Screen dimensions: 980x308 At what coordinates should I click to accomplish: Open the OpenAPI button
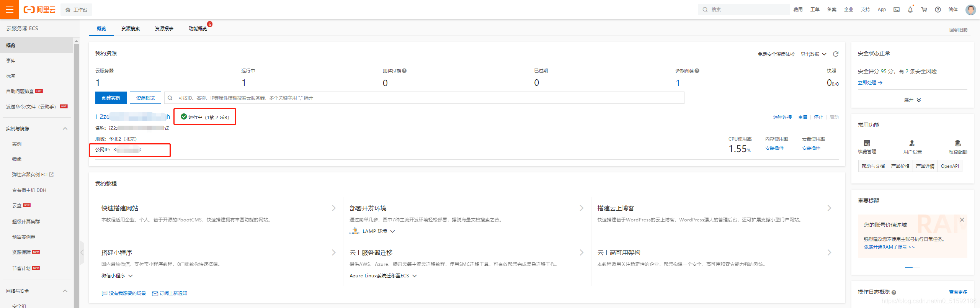[950, 166]
